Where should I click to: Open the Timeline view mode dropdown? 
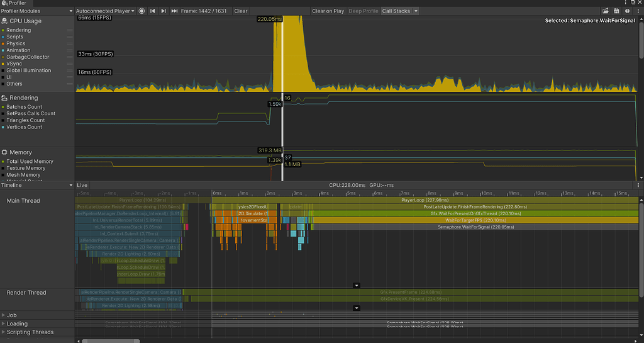coord(36,186)
